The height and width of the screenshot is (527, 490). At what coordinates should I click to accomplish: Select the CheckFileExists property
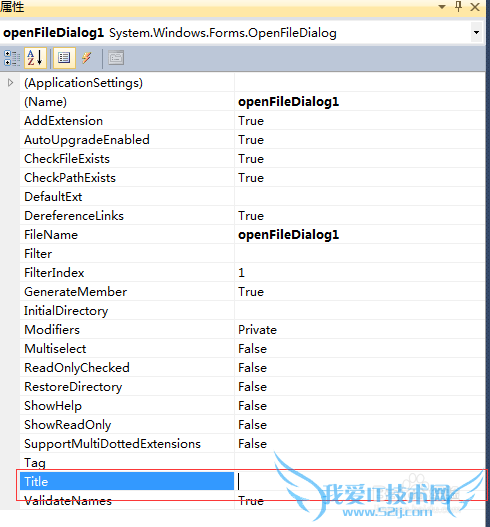(127, 159)
